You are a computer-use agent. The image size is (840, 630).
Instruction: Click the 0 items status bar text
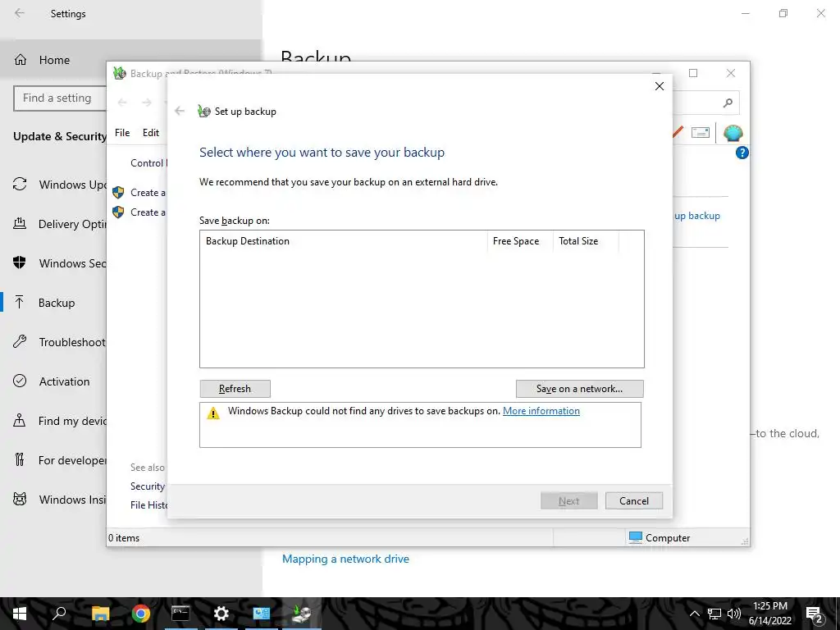tap(124, 538)
